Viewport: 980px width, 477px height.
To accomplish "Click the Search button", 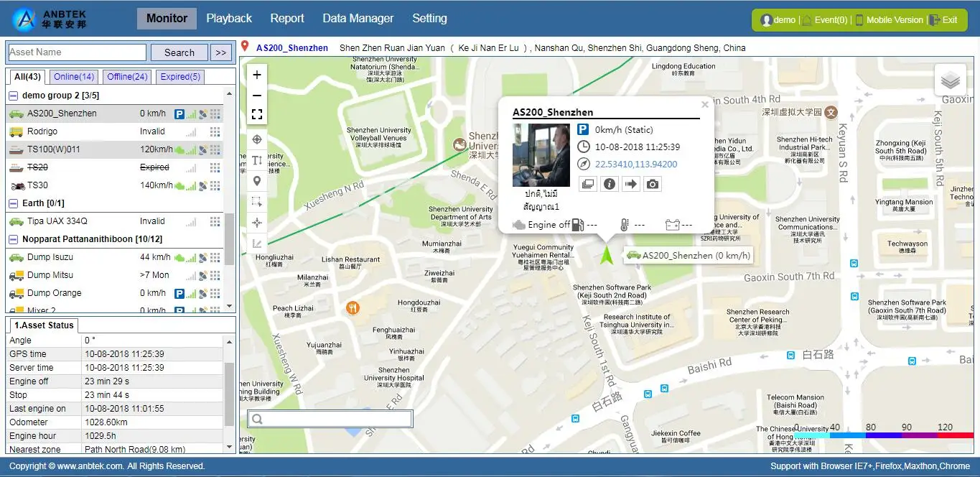I will [x=179, y=52].
